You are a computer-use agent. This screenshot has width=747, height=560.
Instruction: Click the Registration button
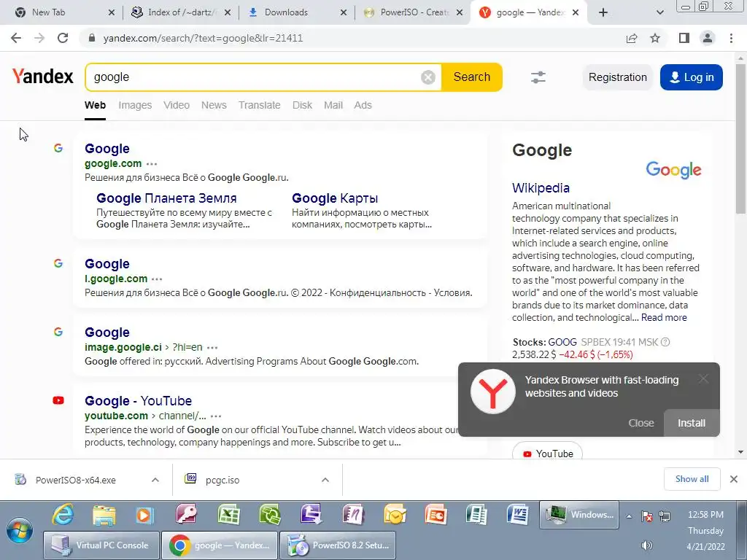(617, 77)
